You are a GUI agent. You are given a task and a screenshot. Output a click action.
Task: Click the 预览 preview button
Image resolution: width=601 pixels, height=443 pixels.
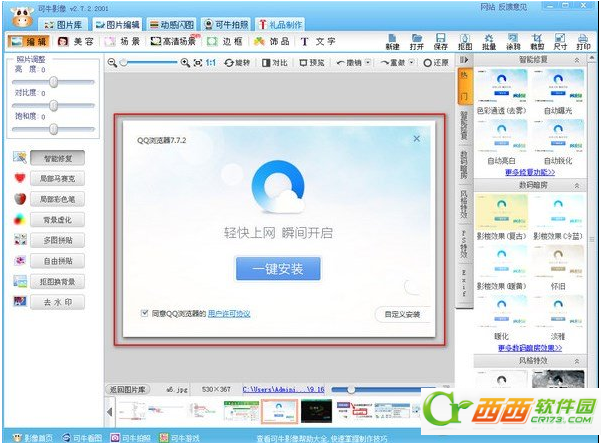coord(312,62)
